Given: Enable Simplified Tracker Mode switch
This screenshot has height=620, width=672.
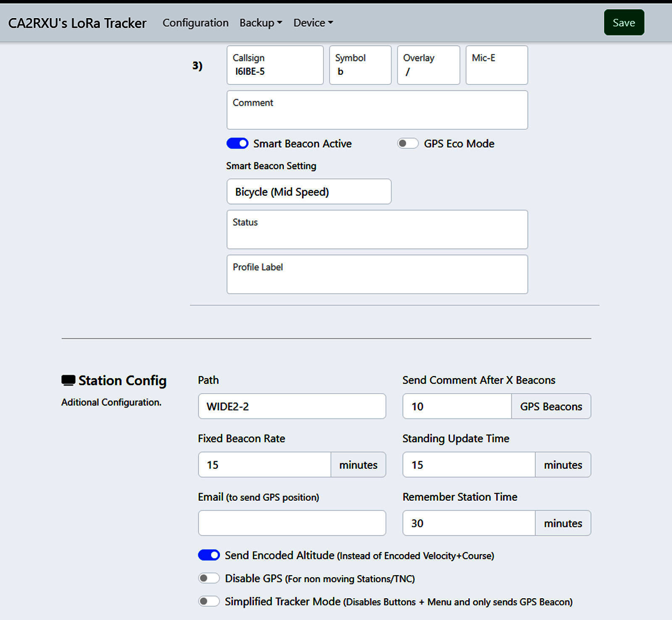Looking at the screenshot, I should 209,602.
